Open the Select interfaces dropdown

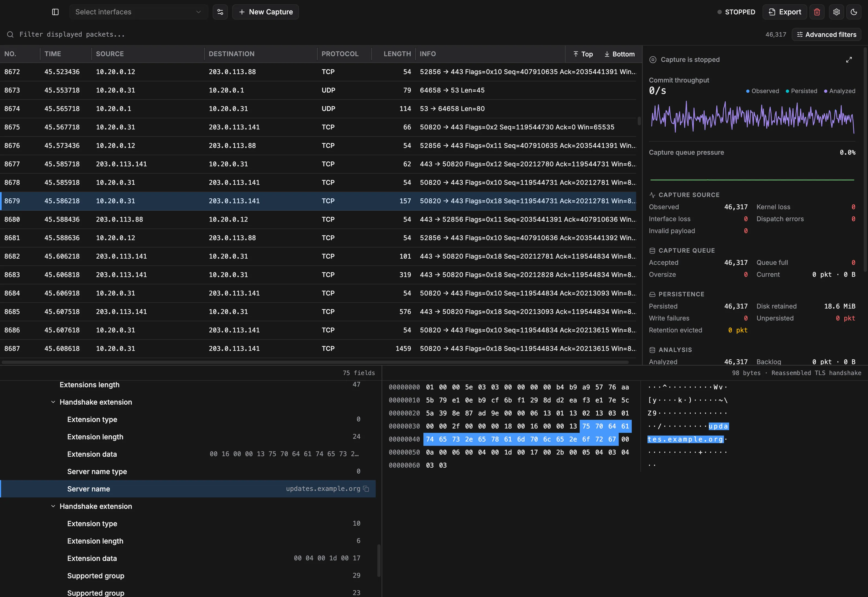pyautogui.click(x=138, y=12)
